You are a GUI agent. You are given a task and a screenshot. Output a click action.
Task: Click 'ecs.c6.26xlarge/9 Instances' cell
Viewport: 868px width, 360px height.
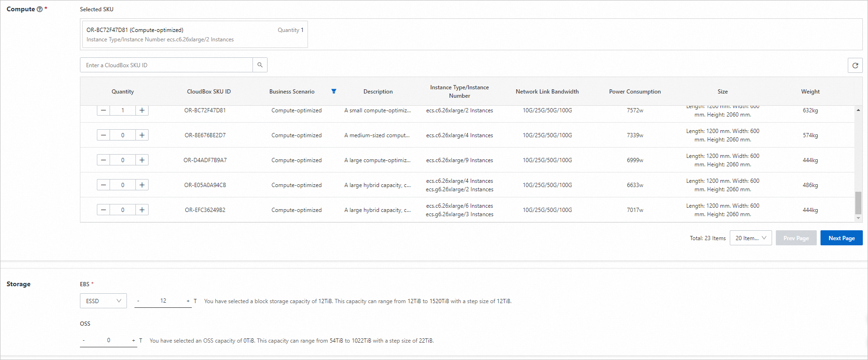(459, 160)
